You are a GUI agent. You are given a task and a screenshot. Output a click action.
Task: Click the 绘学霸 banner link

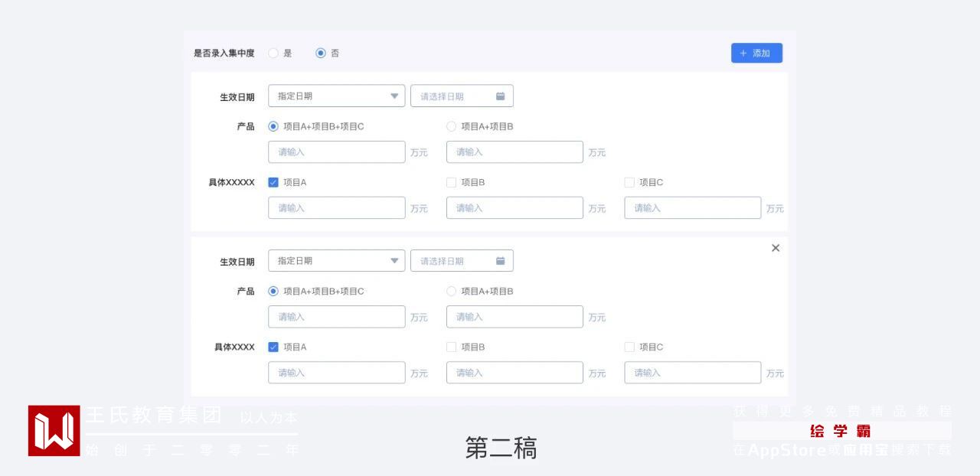[841, 431]
